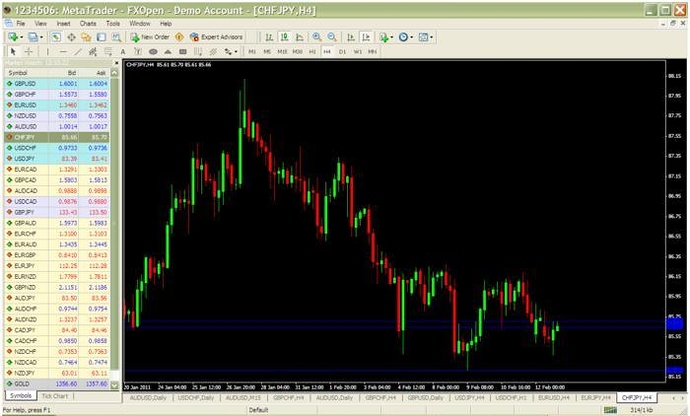Switch chart to M30 timeframe
Screen dimensions: 690x416
(x=297, y=52)
